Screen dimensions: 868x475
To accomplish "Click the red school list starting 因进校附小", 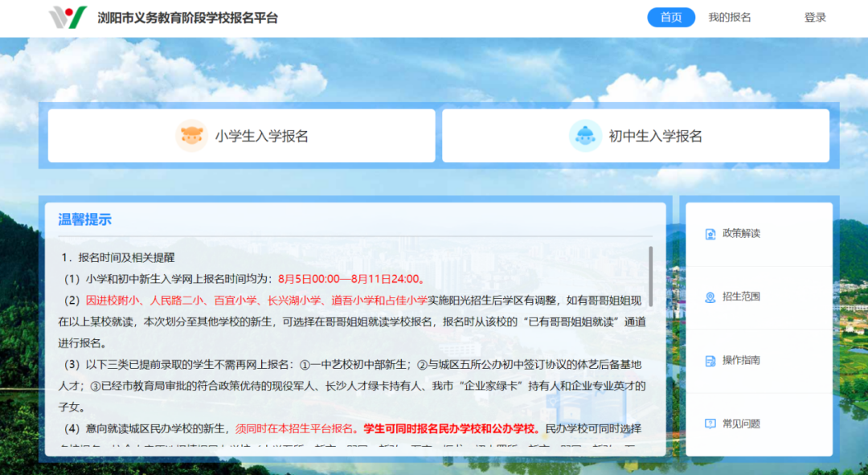I will pyautogui.click(x=256, y=300).
